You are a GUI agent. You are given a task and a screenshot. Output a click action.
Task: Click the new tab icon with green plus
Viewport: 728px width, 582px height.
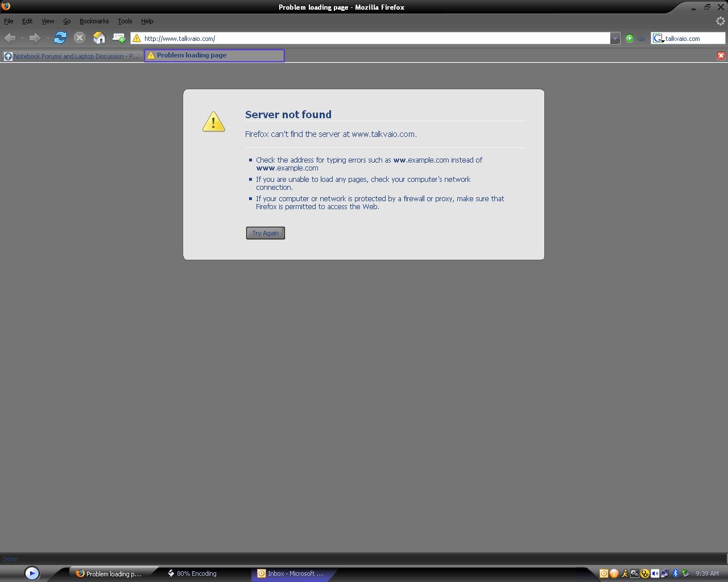pyautogui.click(x=119, y=38)
